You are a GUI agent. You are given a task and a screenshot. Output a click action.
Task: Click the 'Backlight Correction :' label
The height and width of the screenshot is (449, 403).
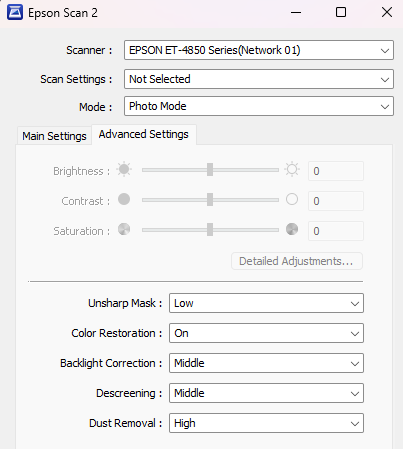click(111, 363)
